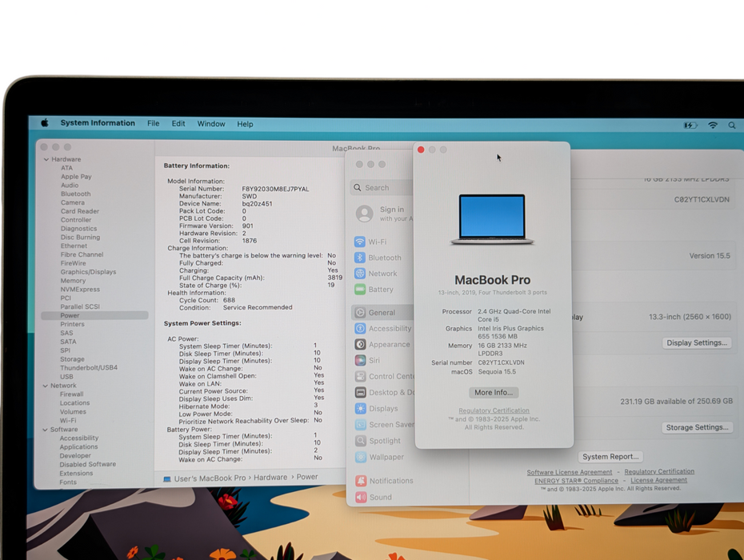Click the System Report... button
This screenshot has width=744, height=560.
point(610,457)
